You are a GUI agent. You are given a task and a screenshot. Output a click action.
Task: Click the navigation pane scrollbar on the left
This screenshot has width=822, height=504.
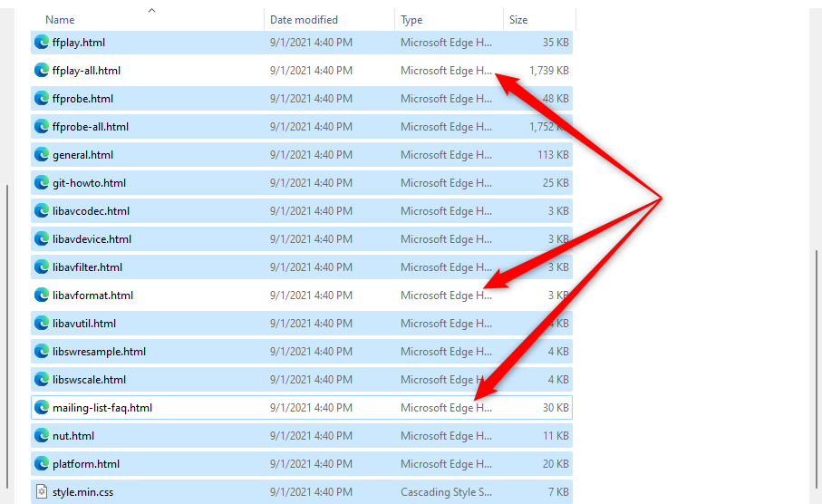7,335
